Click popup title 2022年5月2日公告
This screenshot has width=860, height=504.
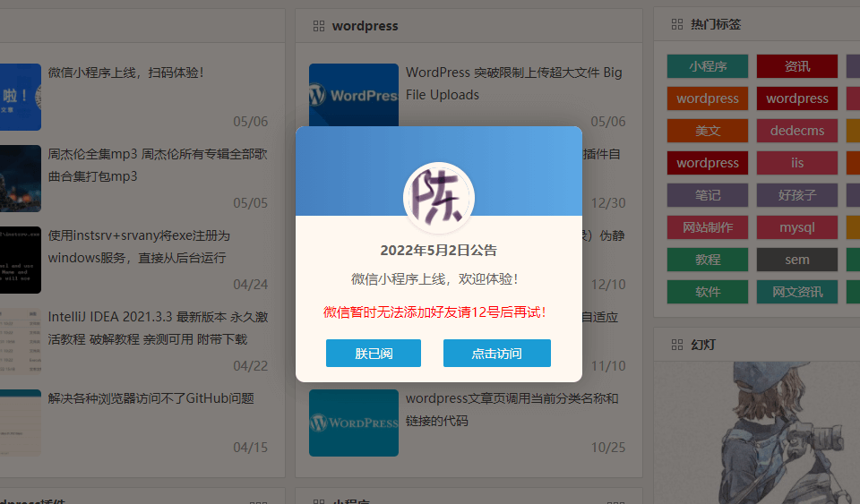click(439, 251)
